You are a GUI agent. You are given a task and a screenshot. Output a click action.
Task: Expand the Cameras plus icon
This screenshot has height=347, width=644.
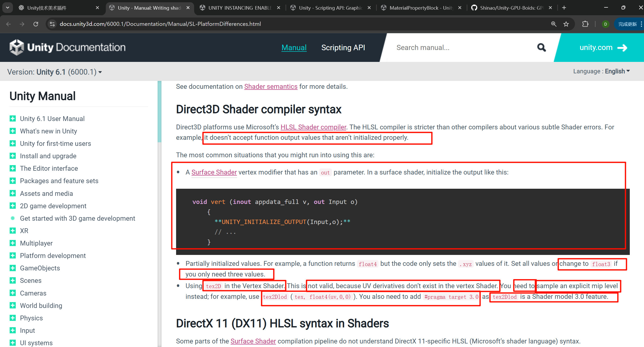pos(13,293)
